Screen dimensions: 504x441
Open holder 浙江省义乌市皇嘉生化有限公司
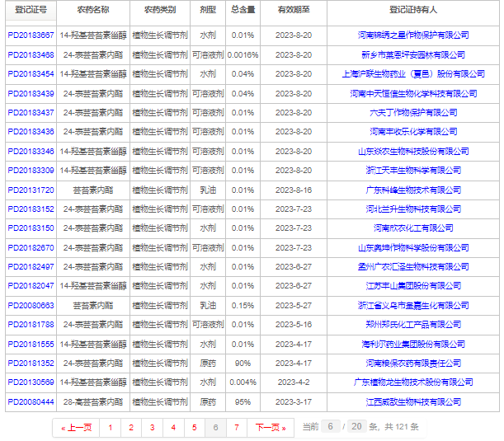[x=413, y=306]
